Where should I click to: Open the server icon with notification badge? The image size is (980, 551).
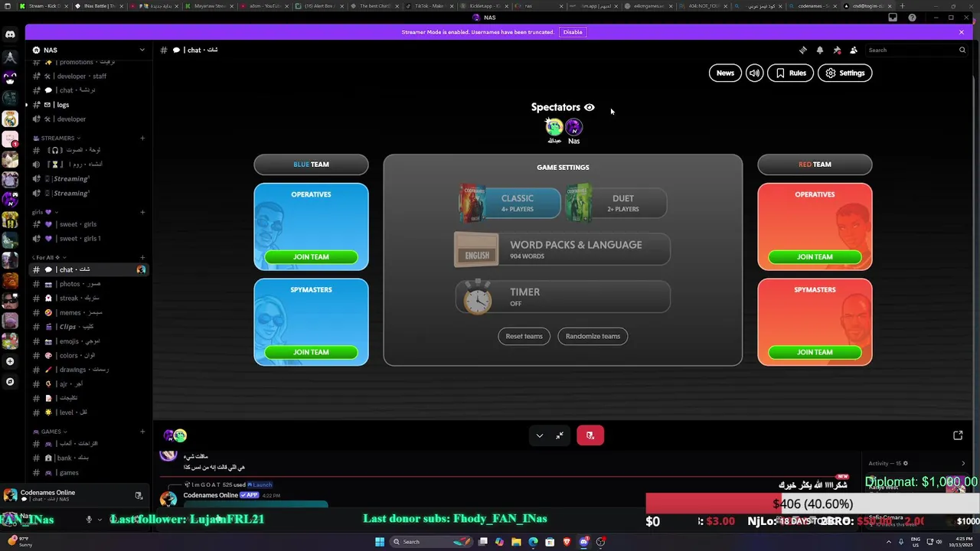click(10, 139)
